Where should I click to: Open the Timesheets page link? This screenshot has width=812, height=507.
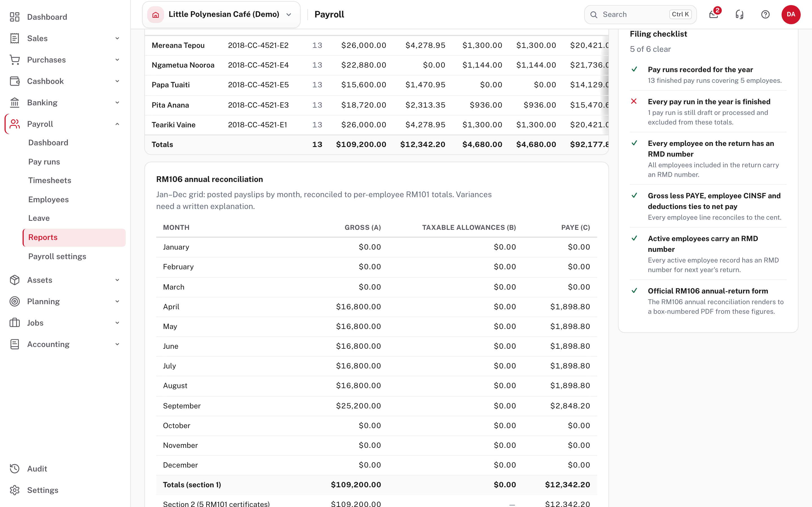pos(50,180)
